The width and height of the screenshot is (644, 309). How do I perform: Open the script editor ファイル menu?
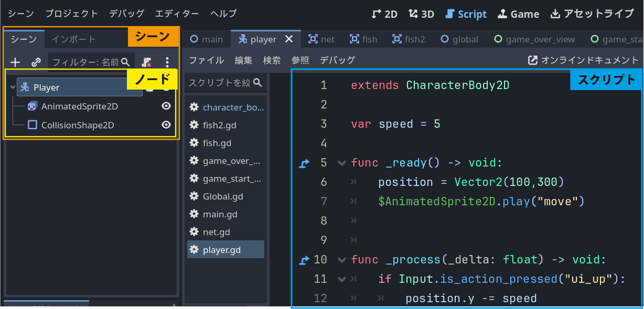[207, 60]
